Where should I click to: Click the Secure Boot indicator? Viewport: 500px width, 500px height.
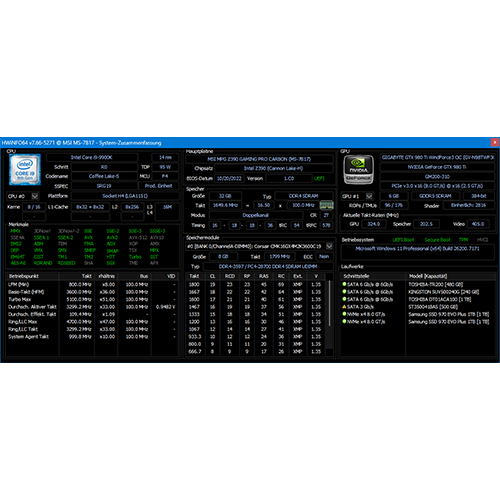point(437,240)
